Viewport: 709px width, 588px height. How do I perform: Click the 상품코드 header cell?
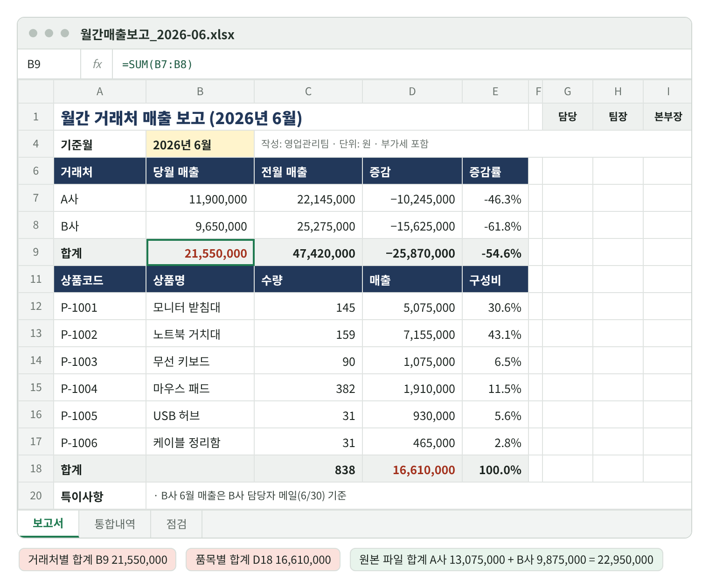(x=100, y=280)
